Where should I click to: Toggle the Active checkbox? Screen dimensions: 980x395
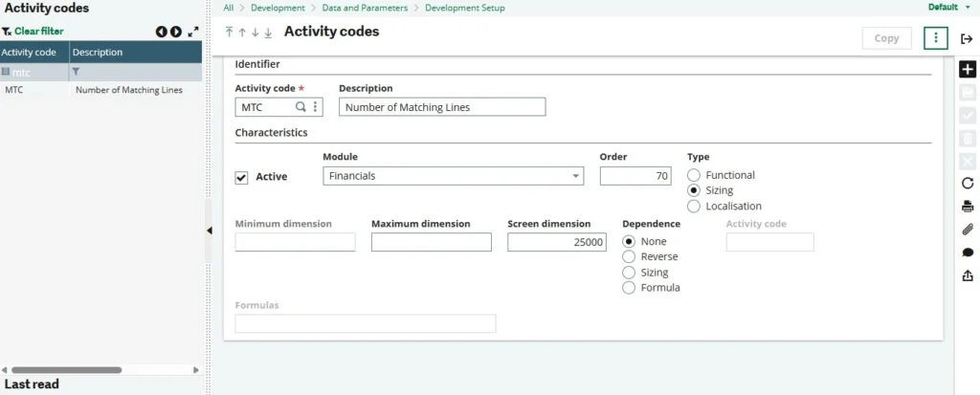click(241, 178)
